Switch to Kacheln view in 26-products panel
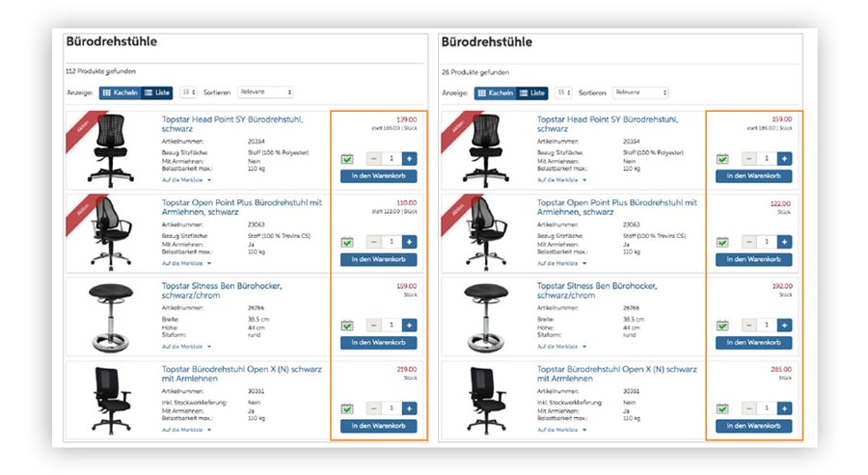Image resolution: width=868 pixels, height=475 pixels. pyautogui.click(x=496, y=92)
